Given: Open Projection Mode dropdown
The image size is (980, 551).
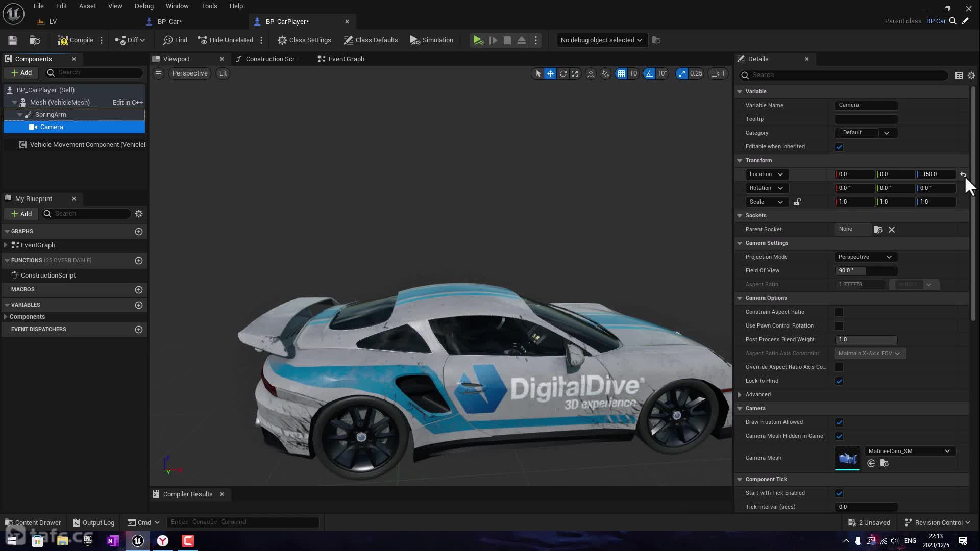Looking at the screenshot, I should click(x=866, y=257).
